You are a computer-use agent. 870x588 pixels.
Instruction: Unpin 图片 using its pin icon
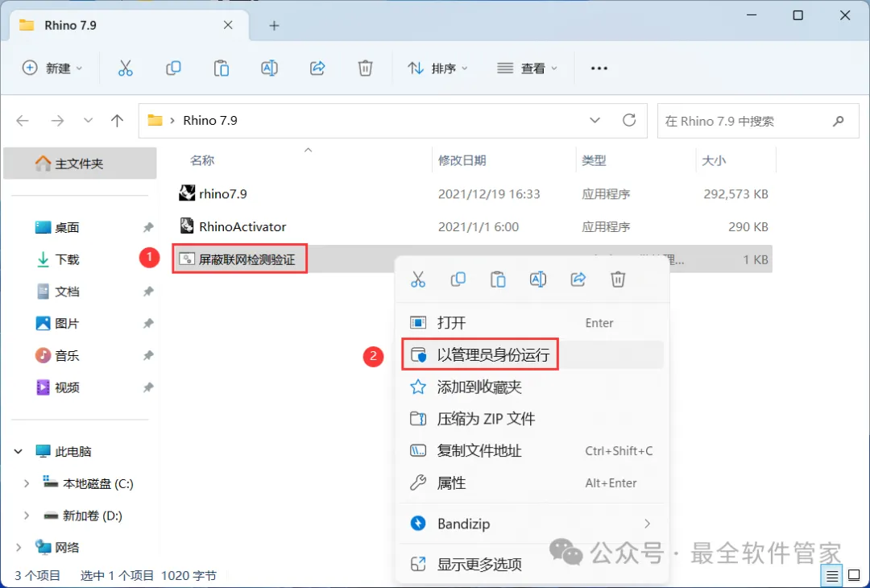coord(148,324)
